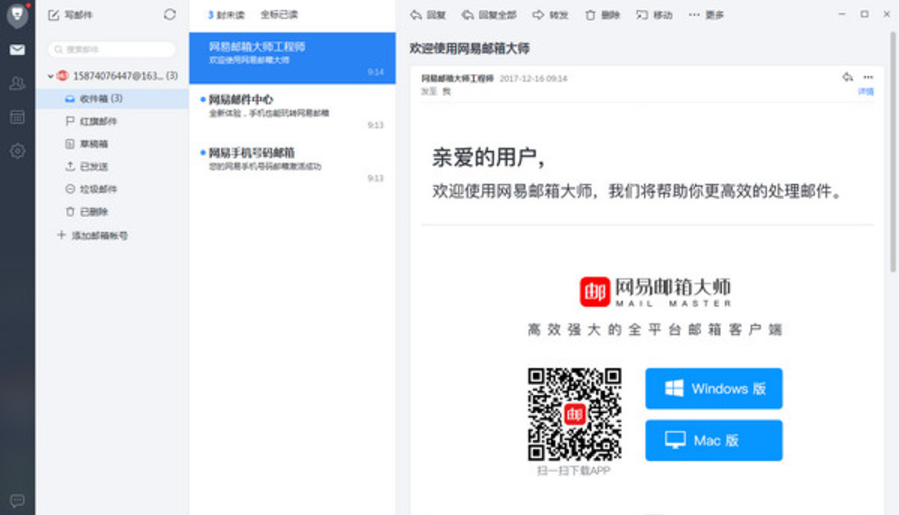Open the 收件箱 (3) inbox folder

112,99
